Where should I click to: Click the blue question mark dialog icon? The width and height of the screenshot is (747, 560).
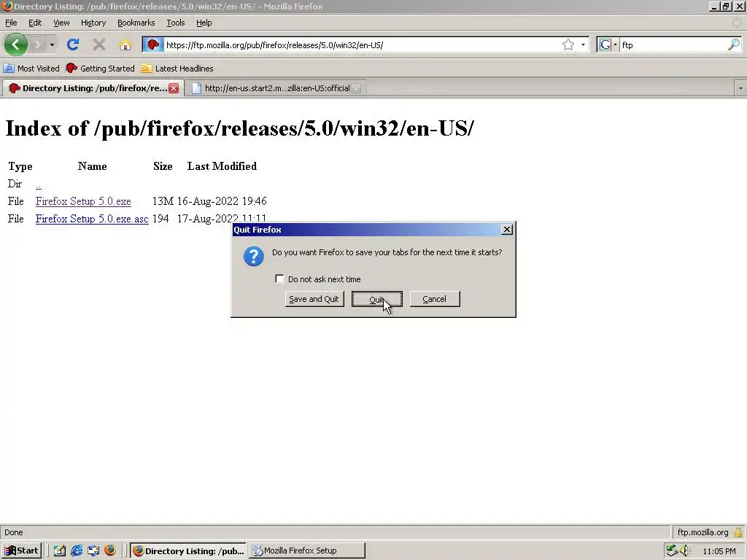pos(253,256)
